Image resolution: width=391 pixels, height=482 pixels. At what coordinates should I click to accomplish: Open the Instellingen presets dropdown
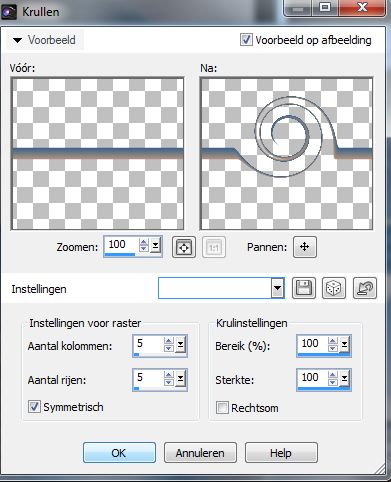click(277, 288)
